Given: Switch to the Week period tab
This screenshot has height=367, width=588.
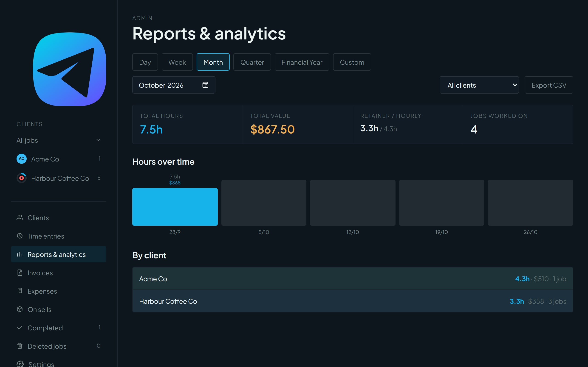Looking at the screenshot, I should pos(177,62).
